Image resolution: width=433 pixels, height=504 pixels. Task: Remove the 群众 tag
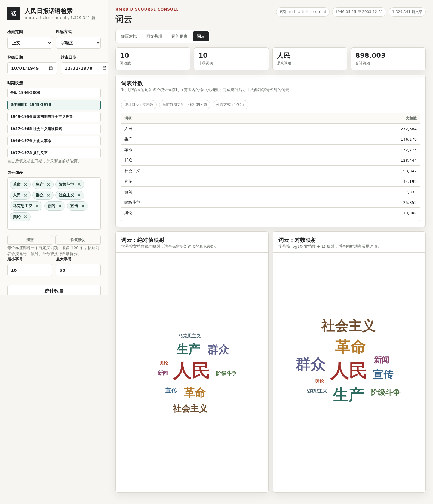[48, 195]
